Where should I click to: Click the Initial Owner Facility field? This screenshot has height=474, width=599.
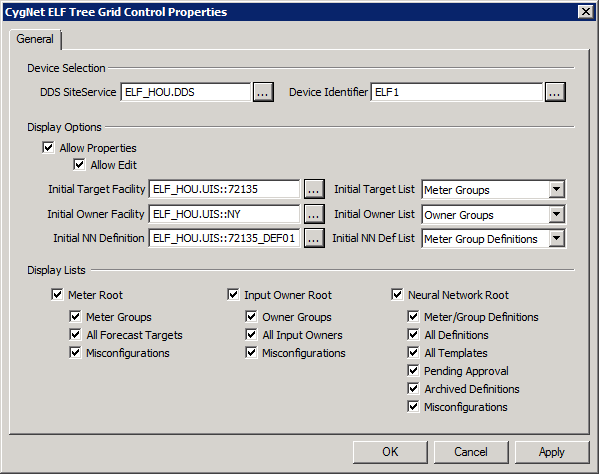click(x=224, y=214)
